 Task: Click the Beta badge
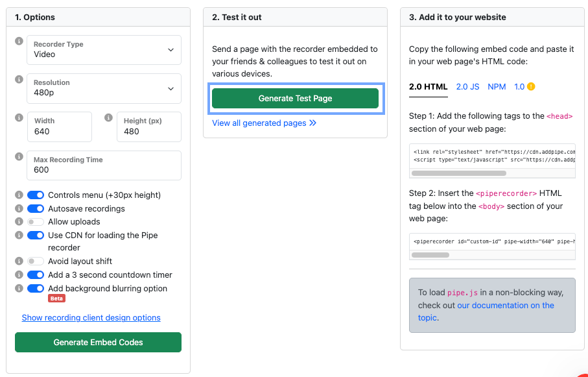pyautogui.click(x=56, y=298)
